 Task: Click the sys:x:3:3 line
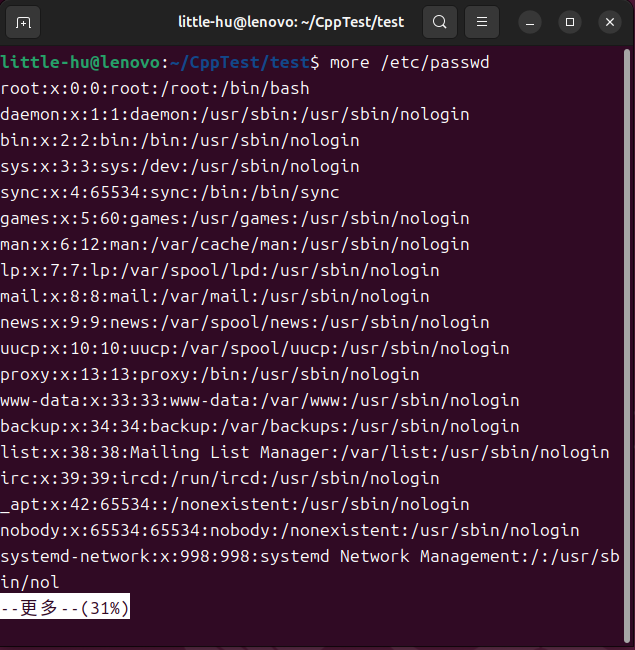(x=180, y=167)
